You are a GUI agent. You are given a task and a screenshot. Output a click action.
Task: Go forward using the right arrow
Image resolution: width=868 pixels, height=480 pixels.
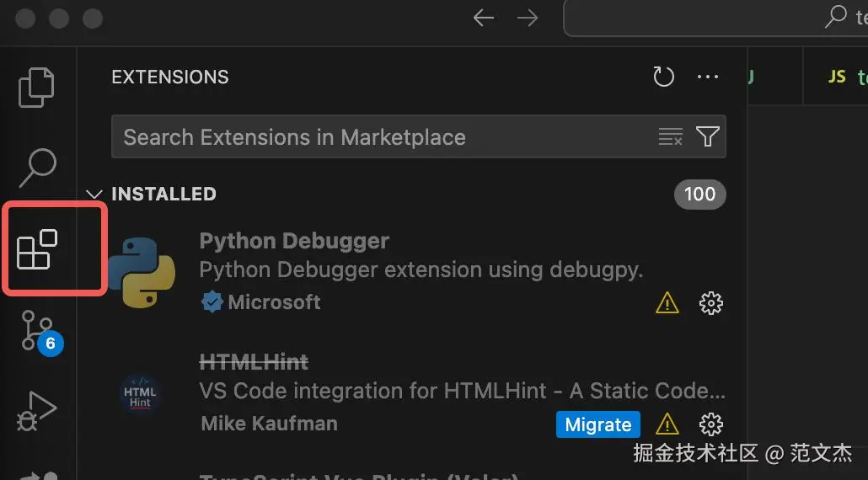(528, 19)
